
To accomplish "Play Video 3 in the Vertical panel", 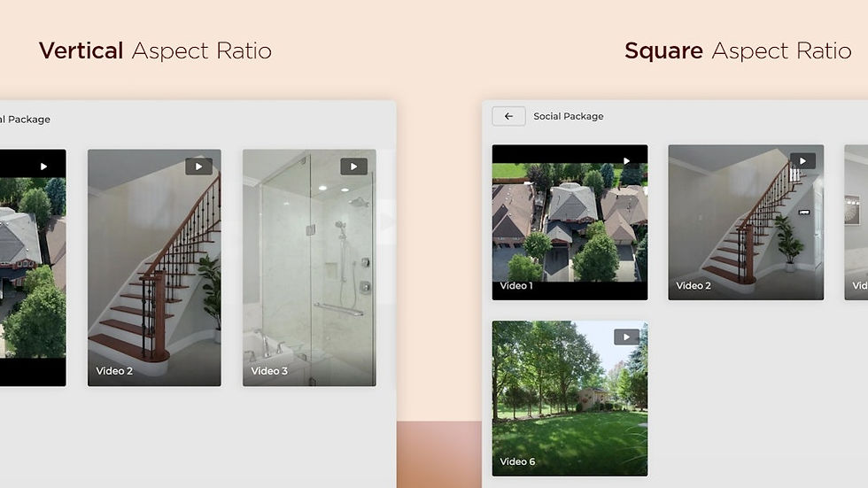I will click(x=353, y=167).
